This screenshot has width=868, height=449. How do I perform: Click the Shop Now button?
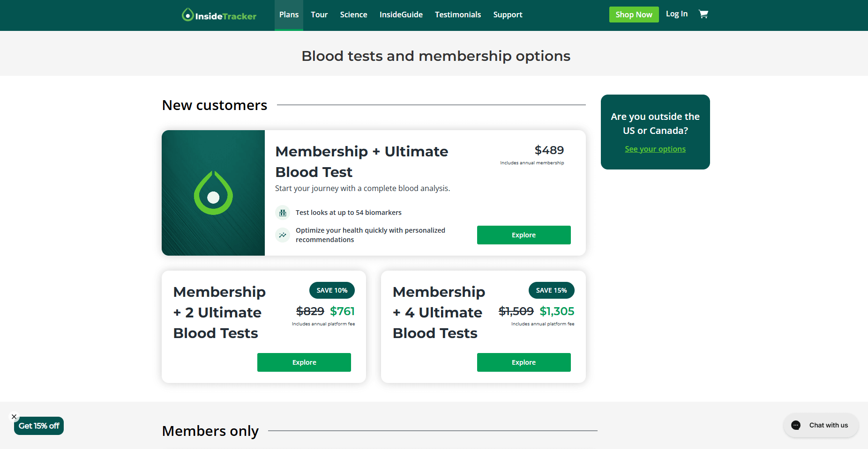pyautogui.click(x=634, y=14)
